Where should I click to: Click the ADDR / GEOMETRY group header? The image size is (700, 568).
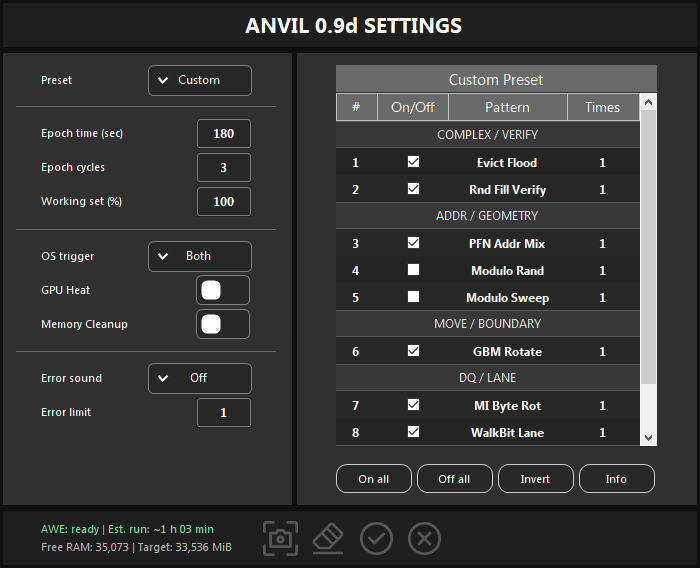click(x=488, y=216)
